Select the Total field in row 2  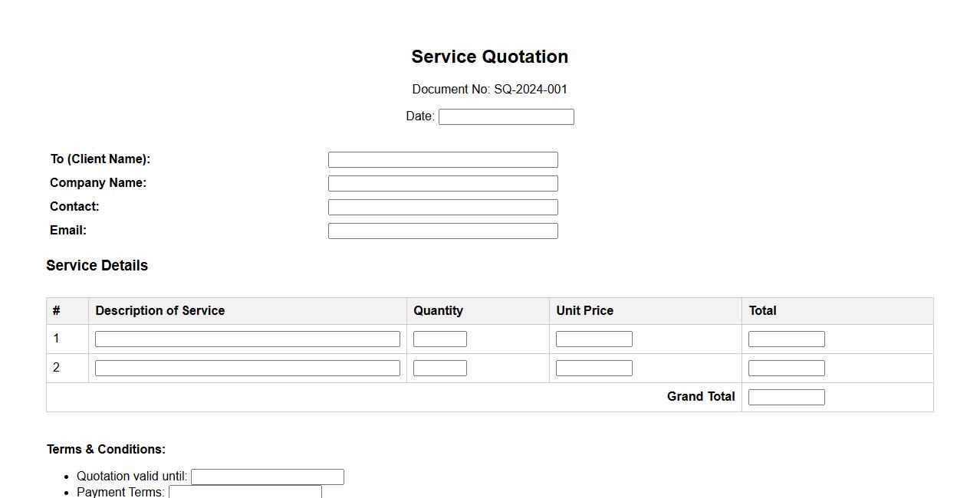786,368
